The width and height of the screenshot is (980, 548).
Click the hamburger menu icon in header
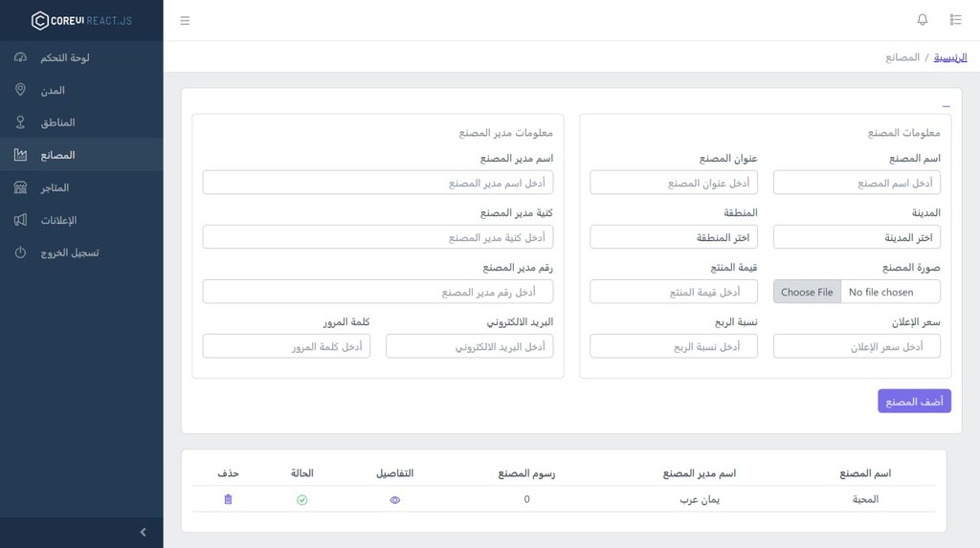[x=185, y=21]
